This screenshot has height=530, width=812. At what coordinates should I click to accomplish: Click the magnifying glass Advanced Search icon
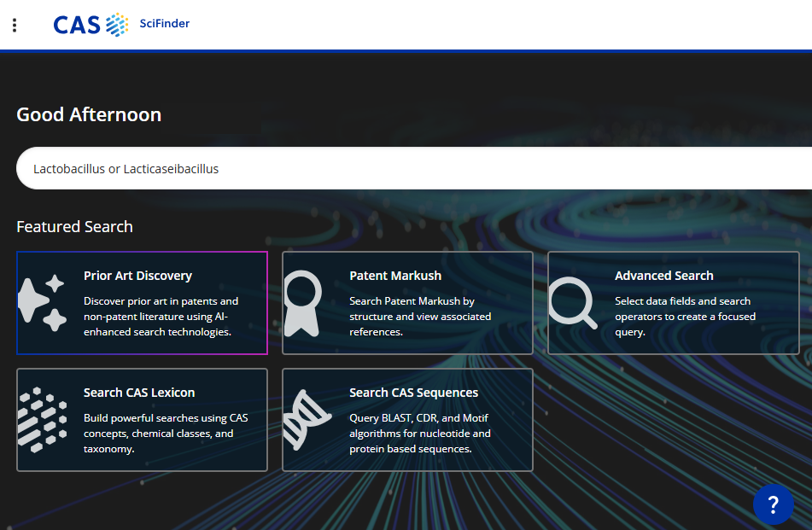pyautogui.click(x=572, y=303)
